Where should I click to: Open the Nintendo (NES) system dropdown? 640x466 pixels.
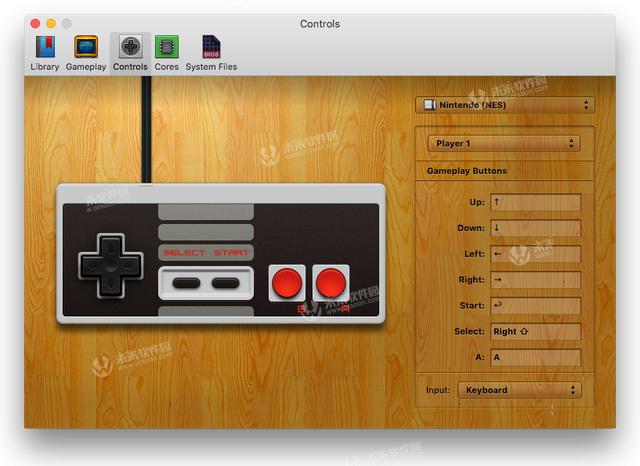[x=505, y=105]
